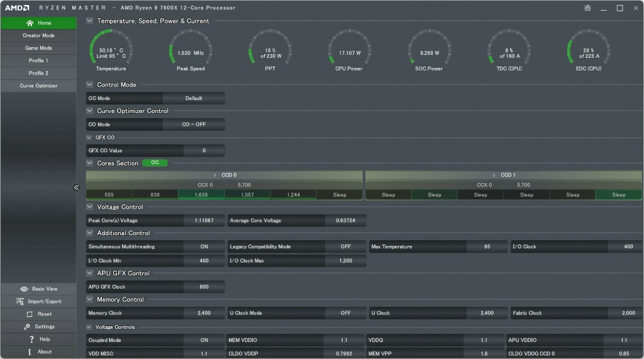The height and width of the screenshot is (359, 644).
Task: Collapse the Temperature, Speed, Power & Current section
Action: 90,21
